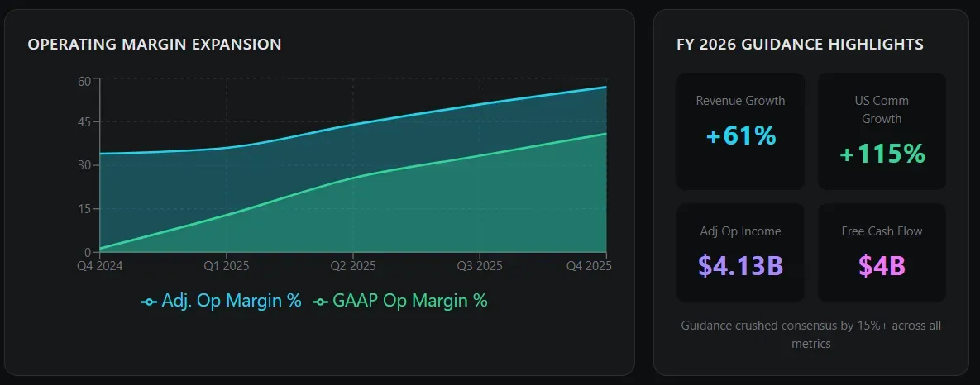Screen dimensions: 980x385
Task: Click the Q4 2024 axis label
Action: pyautogui.click(x=101, y=266)
